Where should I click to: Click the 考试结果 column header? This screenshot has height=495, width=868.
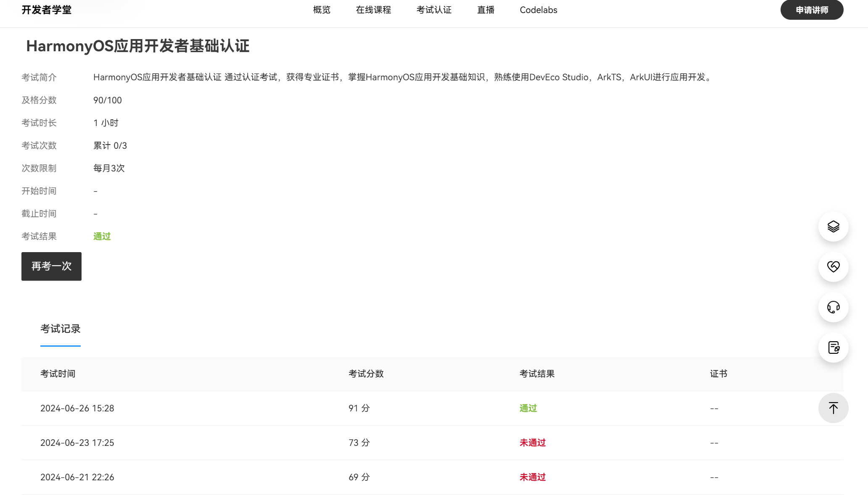[x=537, y=374]
